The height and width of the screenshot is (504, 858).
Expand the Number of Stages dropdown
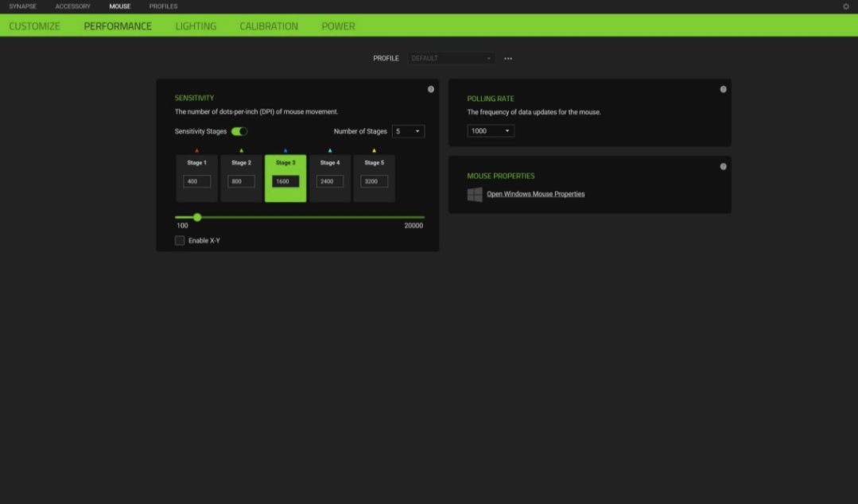(408, 131)
